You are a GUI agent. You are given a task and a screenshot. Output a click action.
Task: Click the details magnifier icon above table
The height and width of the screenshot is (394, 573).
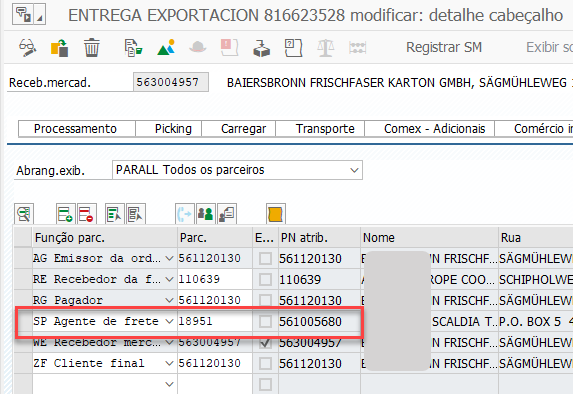[x=24, y=214]
